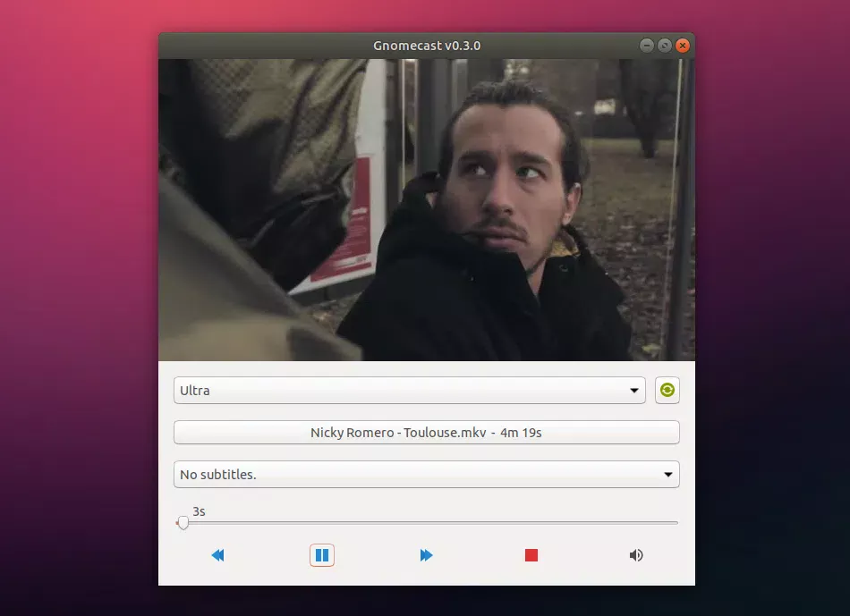
Task: Click the rewind playback button
Action: pyautogui.click(x=217, y=555)
